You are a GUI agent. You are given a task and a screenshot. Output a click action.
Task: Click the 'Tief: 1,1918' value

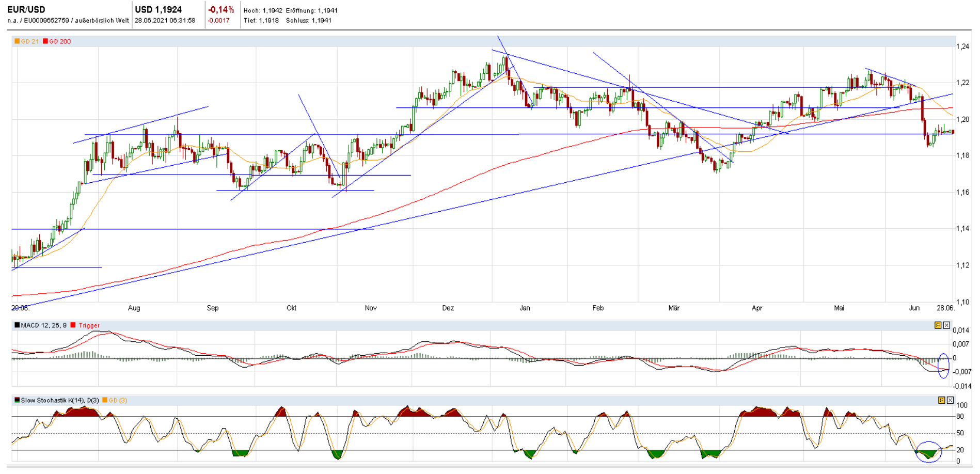(261, 21)
